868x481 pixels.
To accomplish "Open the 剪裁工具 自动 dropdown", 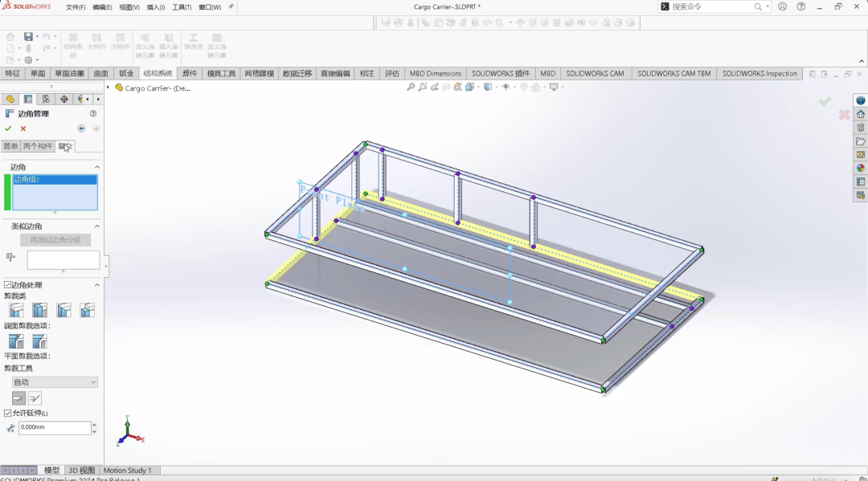I will (x=55, y=381).
